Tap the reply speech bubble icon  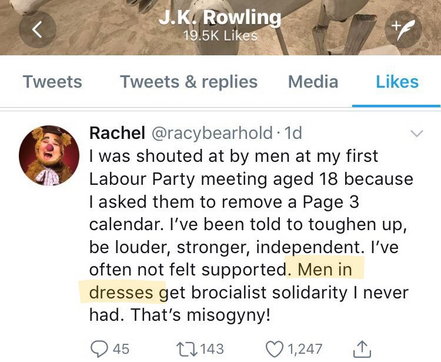(99, 349)
